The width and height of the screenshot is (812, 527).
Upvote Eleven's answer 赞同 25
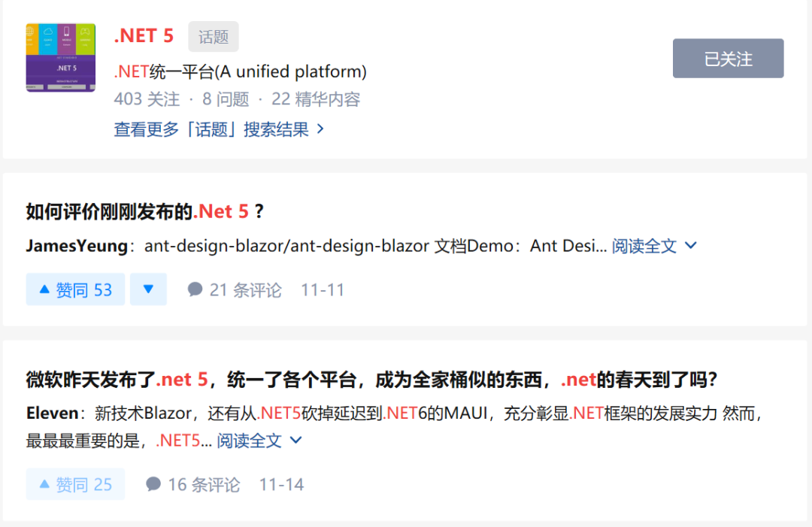click(x=76, y=484)
